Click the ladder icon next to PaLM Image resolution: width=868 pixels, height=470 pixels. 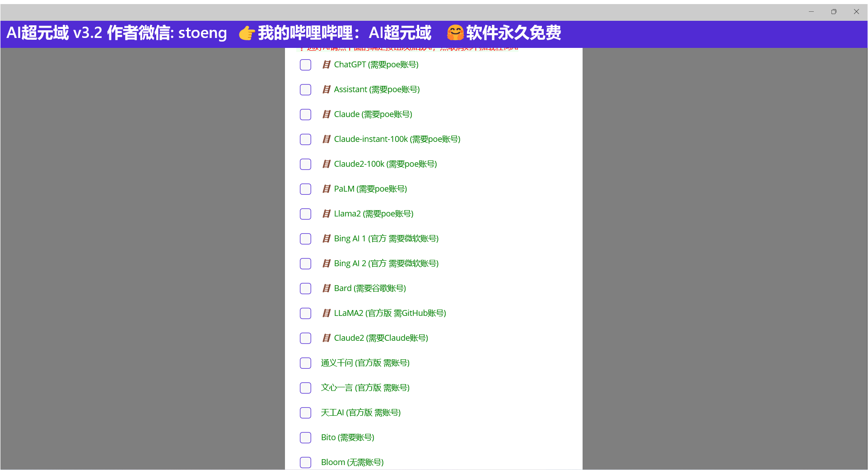coord(326,189)
